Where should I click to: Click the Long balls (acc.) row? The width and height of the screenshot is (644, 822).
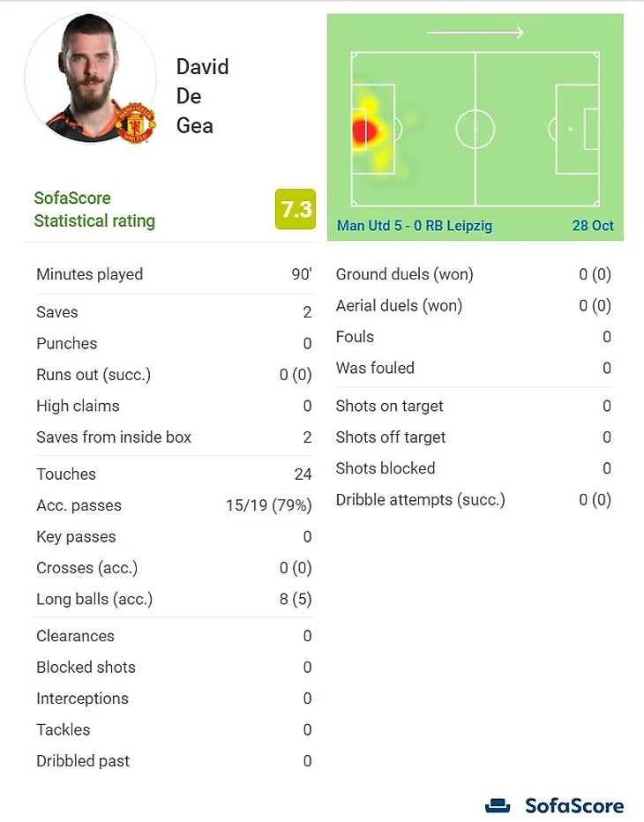(174, 599)
